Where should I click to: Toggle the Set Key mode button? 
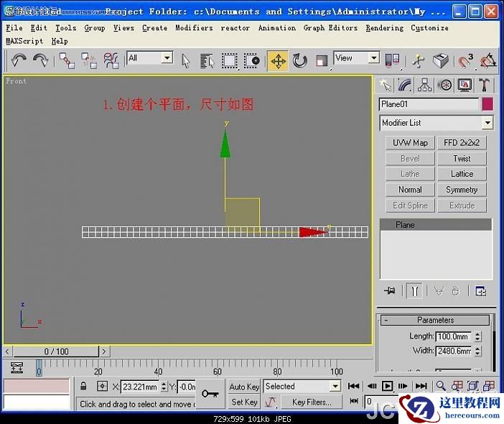click(x=244, y=402)
